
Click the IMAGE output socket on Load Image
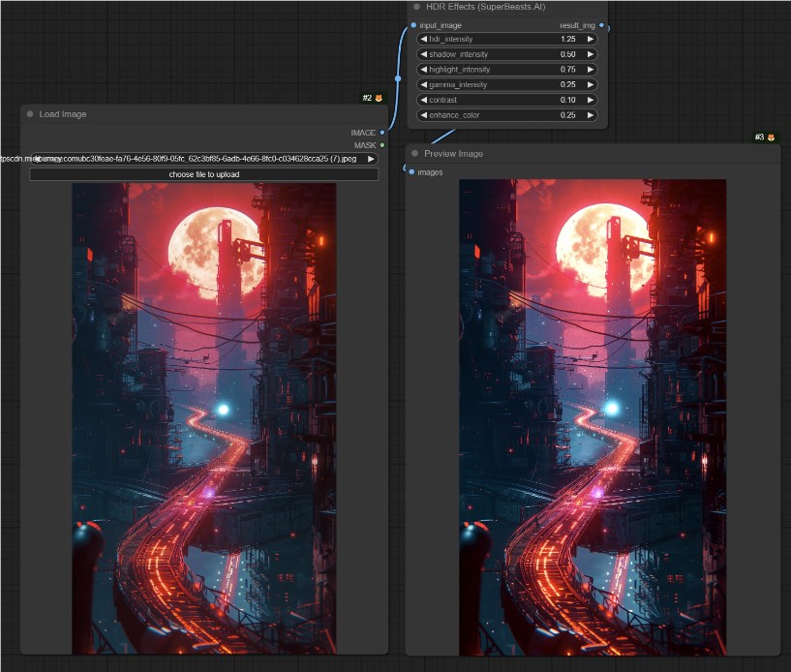(382, 133)
